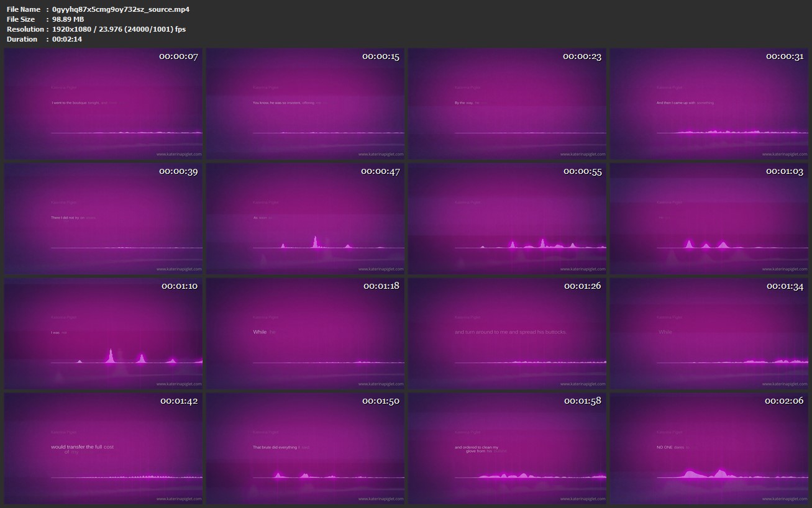Click the file name 0gyyhq87x5cmg9oy732sz_source.mp4
This screenshot has width=812, height=508.
121,9
